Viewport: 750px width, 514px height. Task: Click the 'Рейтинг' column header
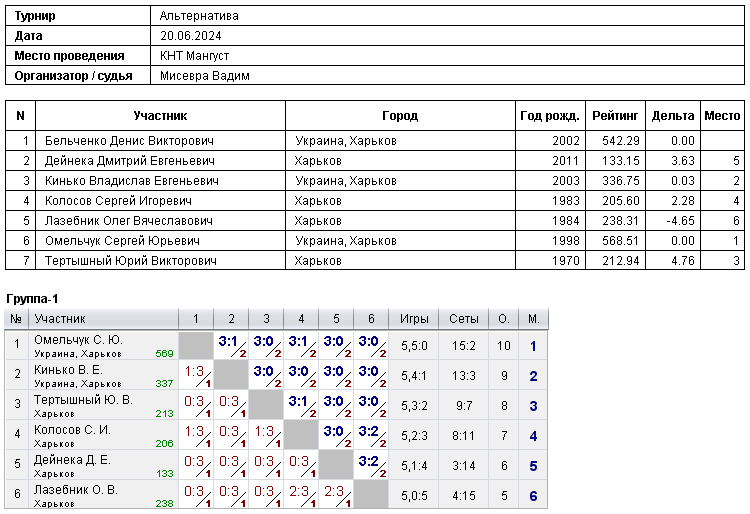pyautogui.click(x=615, y=116)
